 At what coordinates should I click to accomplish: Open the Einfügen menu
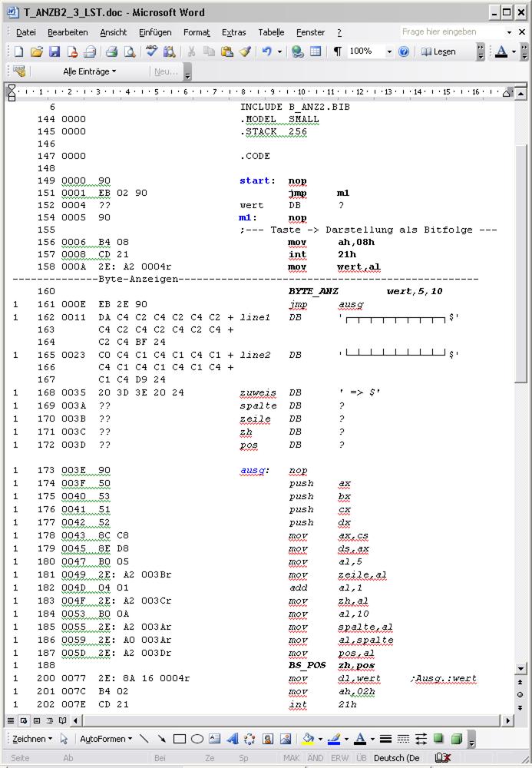tap(155, 32)
